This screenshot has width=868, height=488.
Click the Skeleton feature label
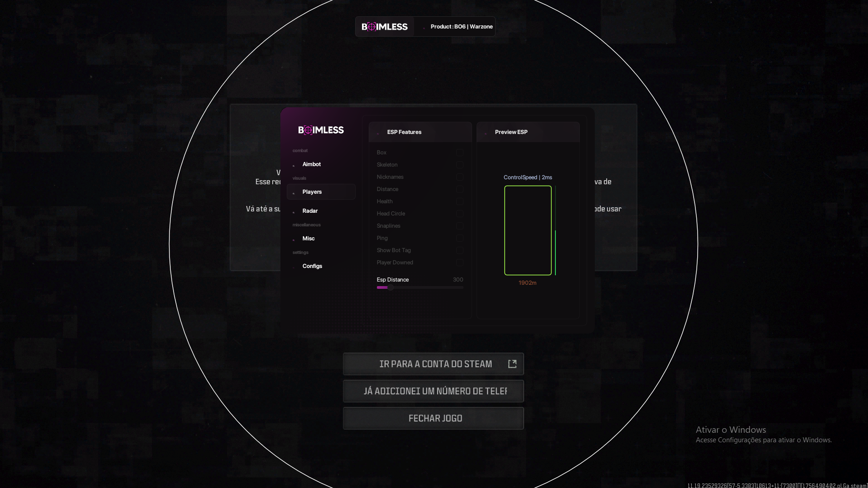(387, 165)
